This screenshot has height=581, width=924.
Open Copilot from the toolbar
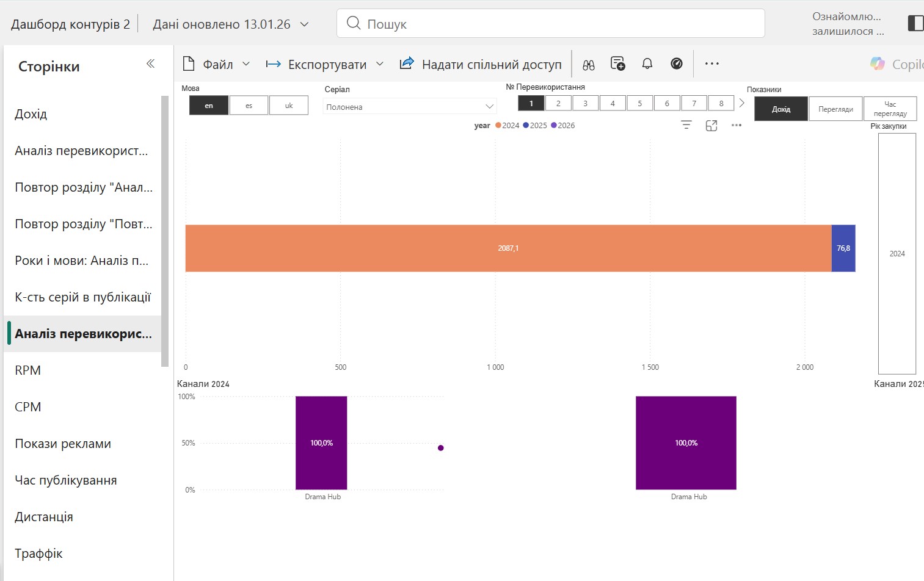click(897, 64)
